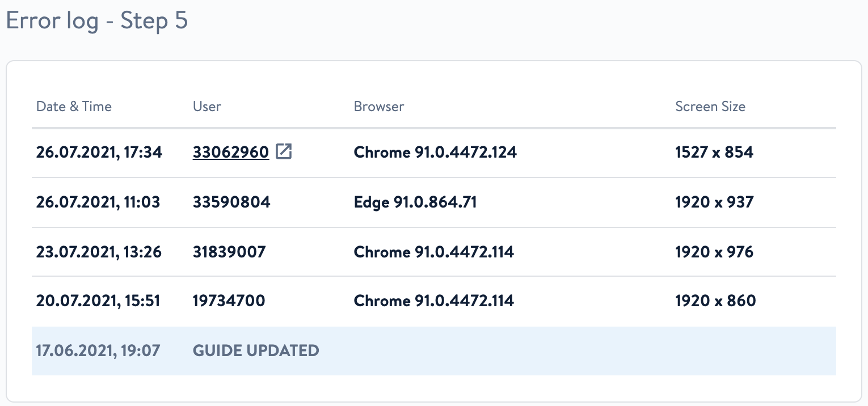Screen dimensions: 868x406
Task: Click the Screen Size column header
Action: (x=710, y=107)
